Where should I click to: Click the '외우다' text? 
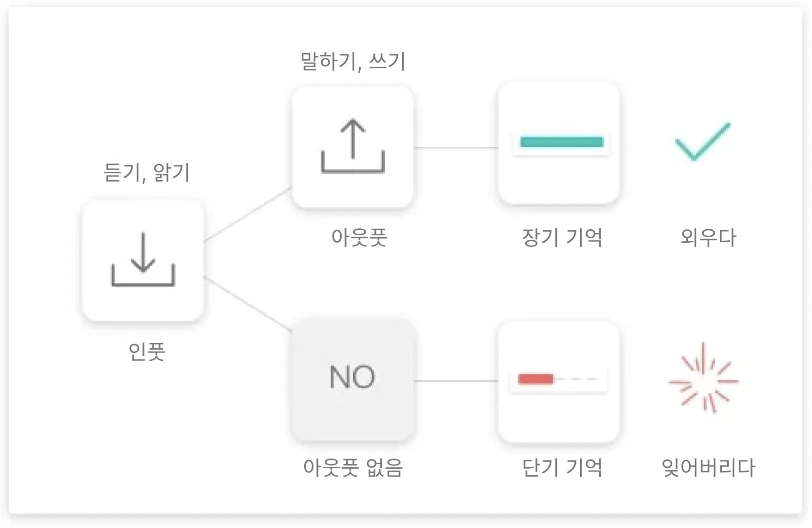pyautogui.click(x=708, y=237)
